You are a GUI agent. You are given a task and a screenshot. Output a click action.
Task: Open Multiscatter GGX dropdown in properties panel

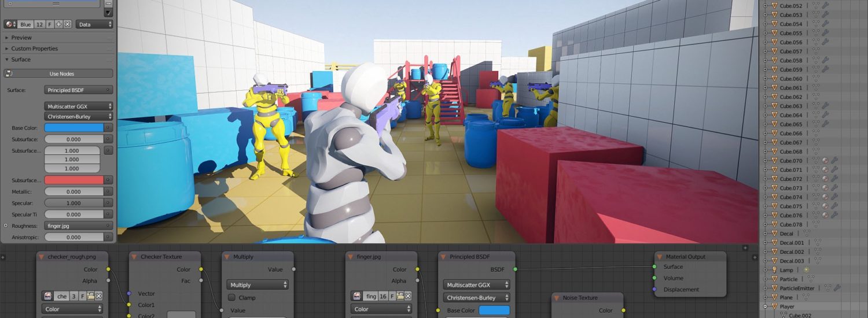coord(79,106)
